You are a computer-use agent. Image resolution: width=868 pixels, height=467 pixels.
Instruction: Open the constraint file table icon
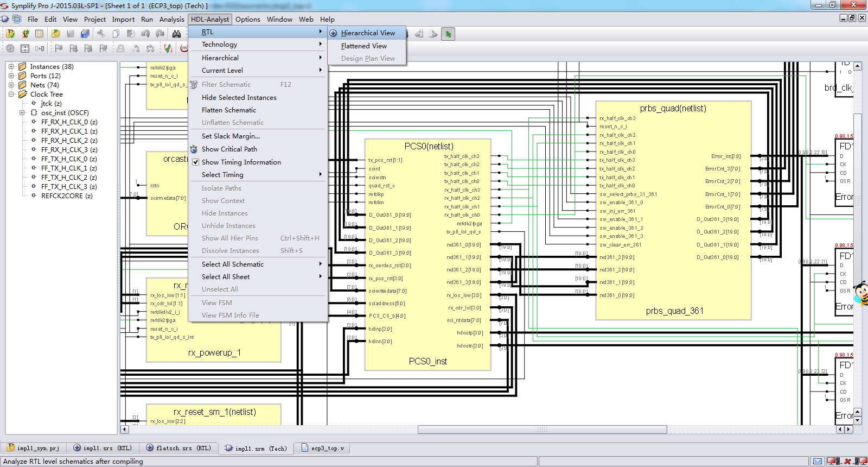pyautogui.click(x=39, y=34)
